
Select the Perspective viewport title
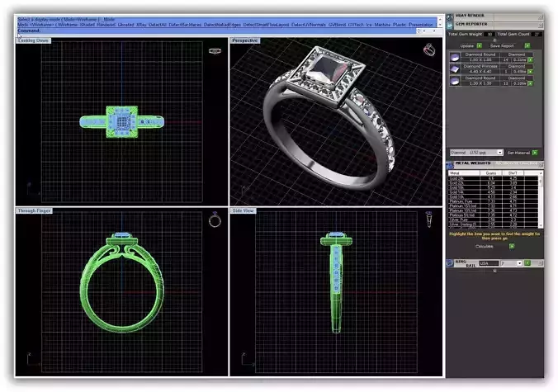[x=245, y=40]
